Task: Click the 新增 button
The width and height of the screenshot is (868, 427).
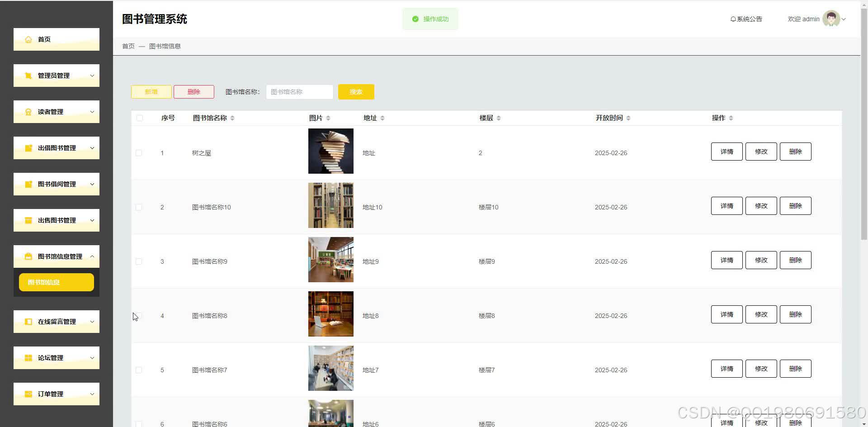Action: point(151,92)
